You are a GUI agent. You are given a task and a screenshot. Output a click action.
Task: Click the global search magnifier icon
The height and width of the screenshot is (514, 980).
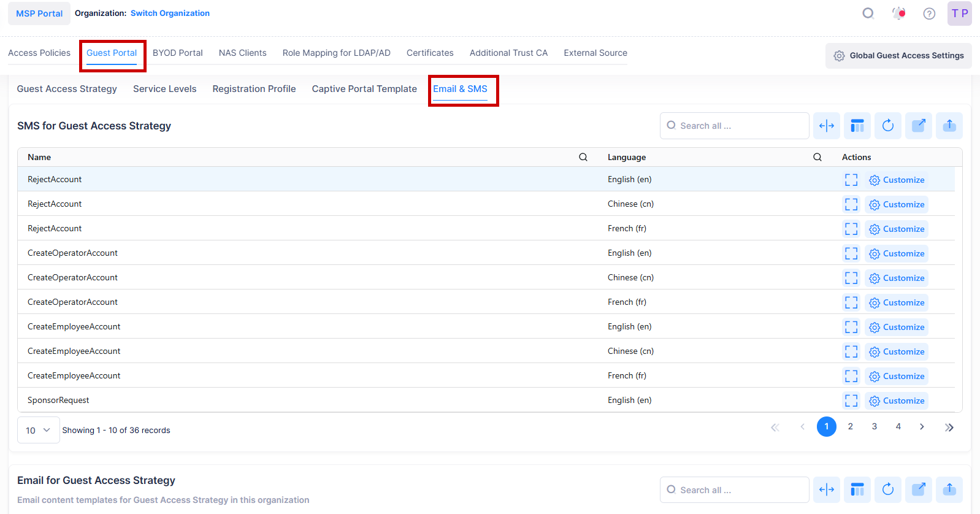click(868, 13)
